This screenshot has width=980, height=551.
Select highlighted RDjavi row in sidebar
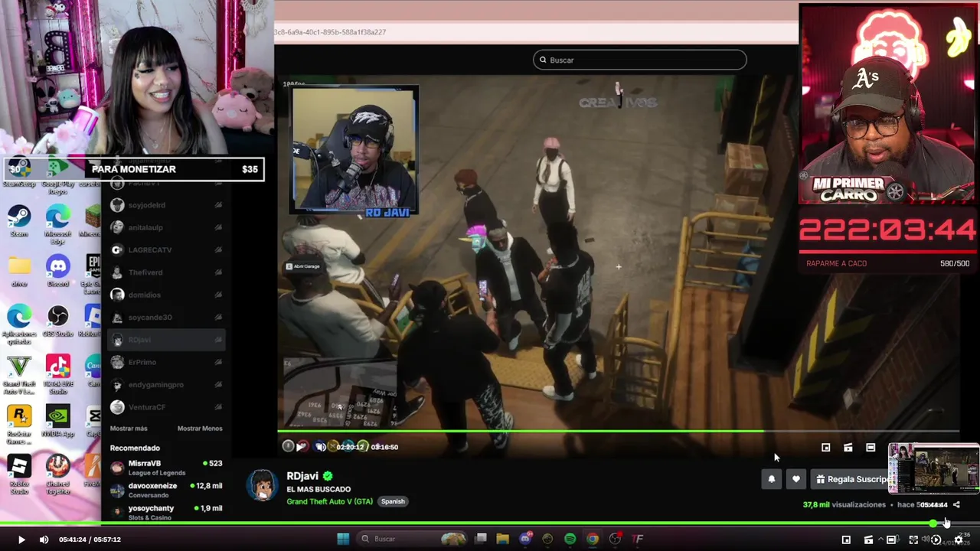tap(167, 340)
